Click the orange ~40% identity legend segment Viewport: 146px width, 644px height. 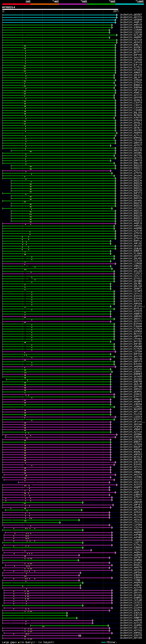(x=44, y=4)
